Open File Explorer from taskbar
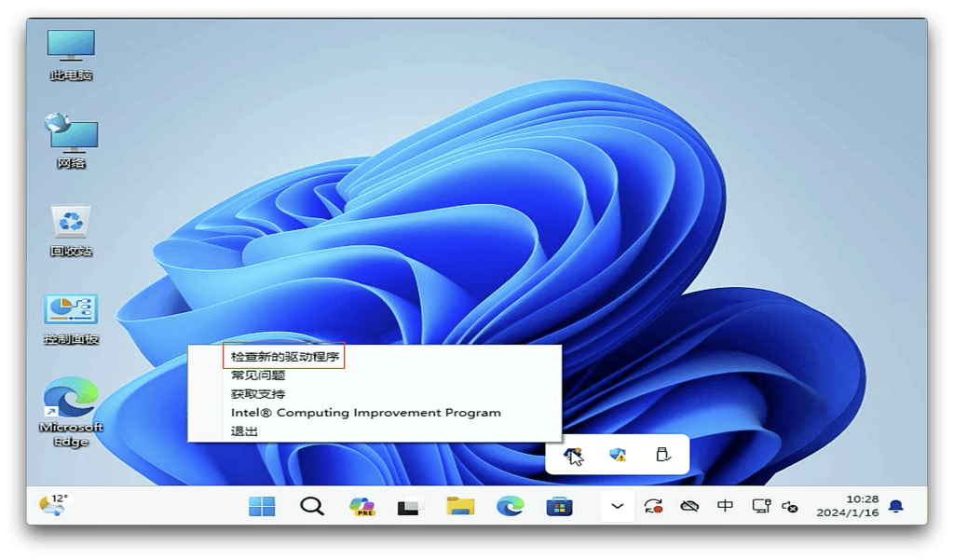 pyautogui.click(x=460, y=506)
